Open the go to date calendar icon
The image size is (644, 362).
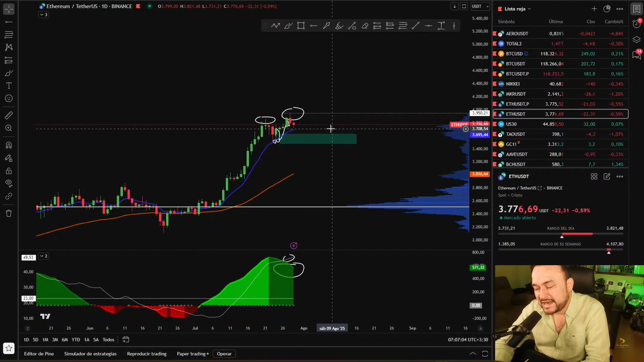point(125,339)
